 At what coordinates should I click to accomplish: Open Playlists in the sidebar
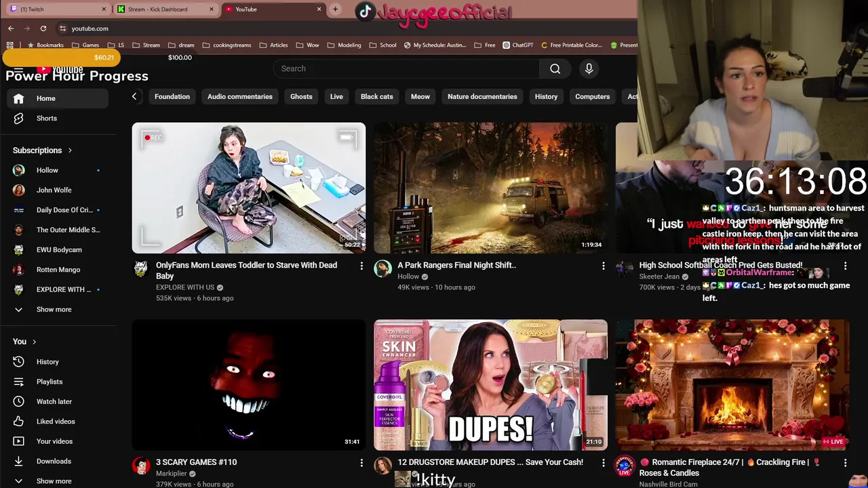[58, 382]
